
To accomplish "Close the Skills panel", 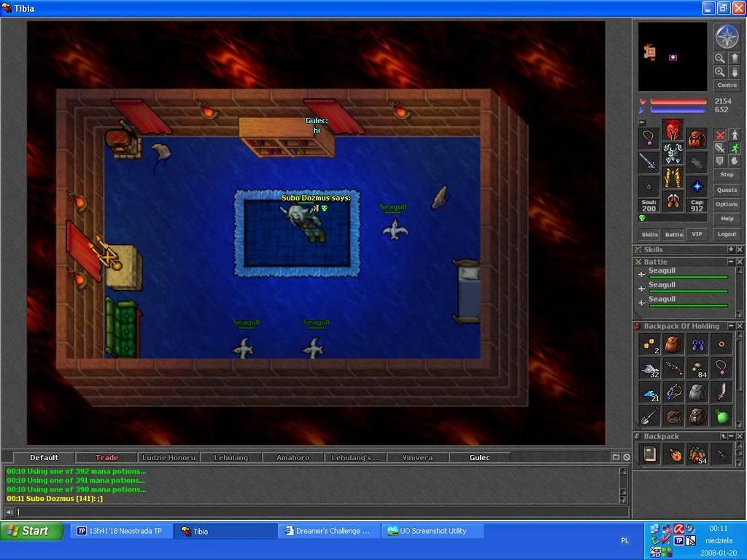I will pos(740,249).
